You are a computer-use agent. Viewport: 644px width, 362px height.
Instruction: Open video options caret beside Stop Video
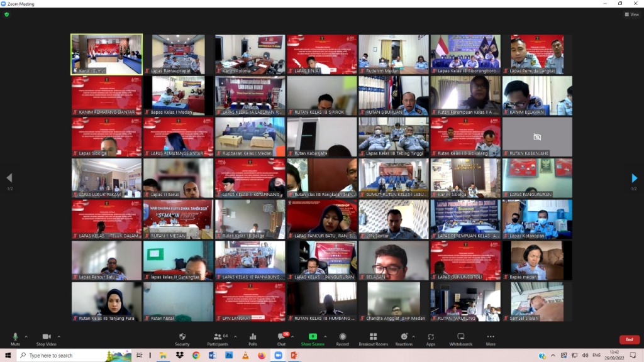[59, 336]
